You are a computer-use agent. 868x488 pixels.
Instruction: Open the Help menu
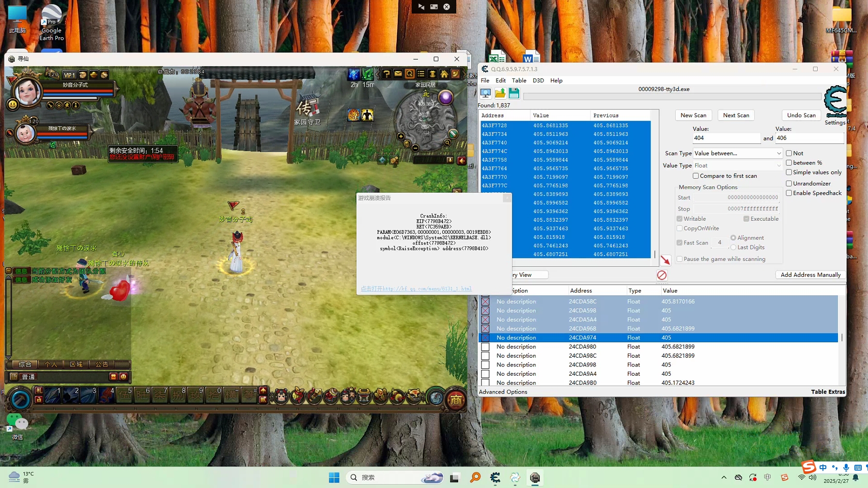tap(556, 80)
